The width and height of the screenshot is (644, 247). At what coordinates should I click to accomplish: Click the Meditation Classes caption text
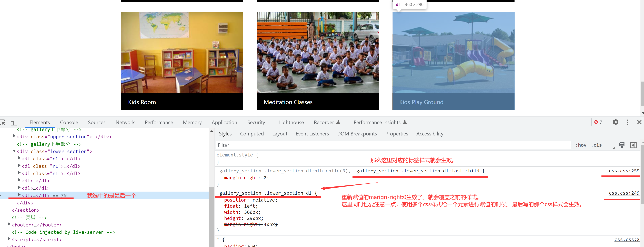point(288,102)
